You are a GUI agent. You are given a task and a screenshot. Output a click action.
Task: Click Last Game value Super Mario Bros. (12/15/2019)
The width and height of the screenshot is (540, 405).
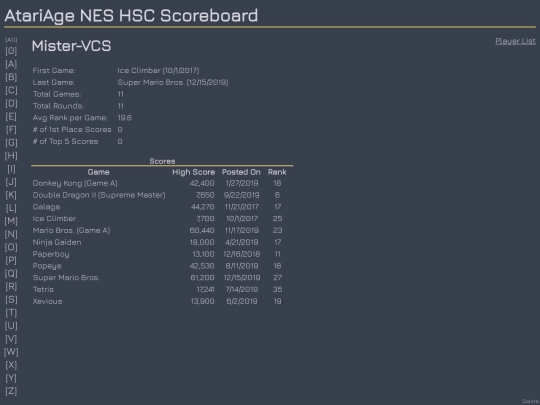click(173, 82)
